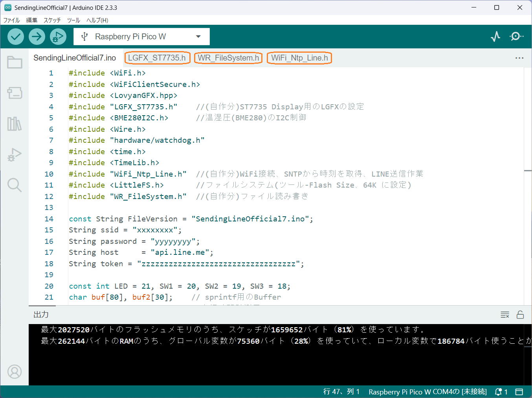Click the "api.line.me" host string
Image resolution: width=532 pixels, height=398 pixels.
180,252
